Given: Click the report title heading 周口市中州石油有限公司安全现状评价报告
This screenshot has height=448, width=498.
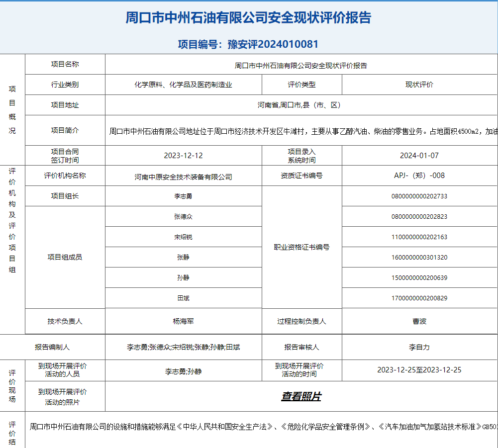Looking at the screenshot, I should (248, 17).
